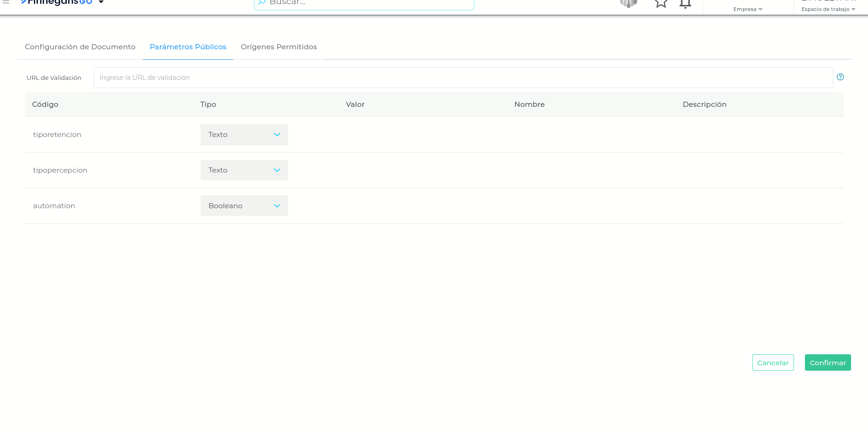Click the Finnegans GO logo

[57, 2]
